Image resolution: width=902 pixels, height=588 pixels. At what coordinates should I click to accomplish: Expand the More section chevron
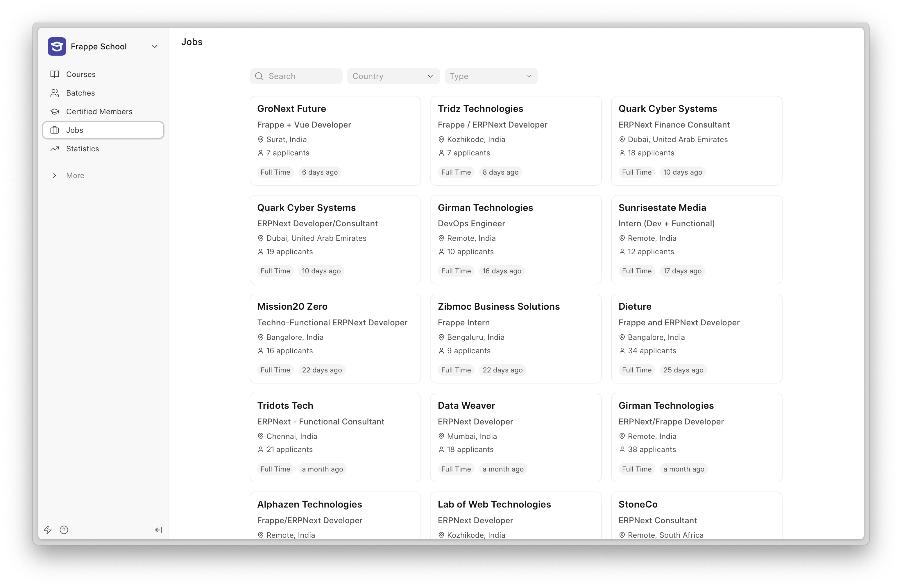[55, 175]
